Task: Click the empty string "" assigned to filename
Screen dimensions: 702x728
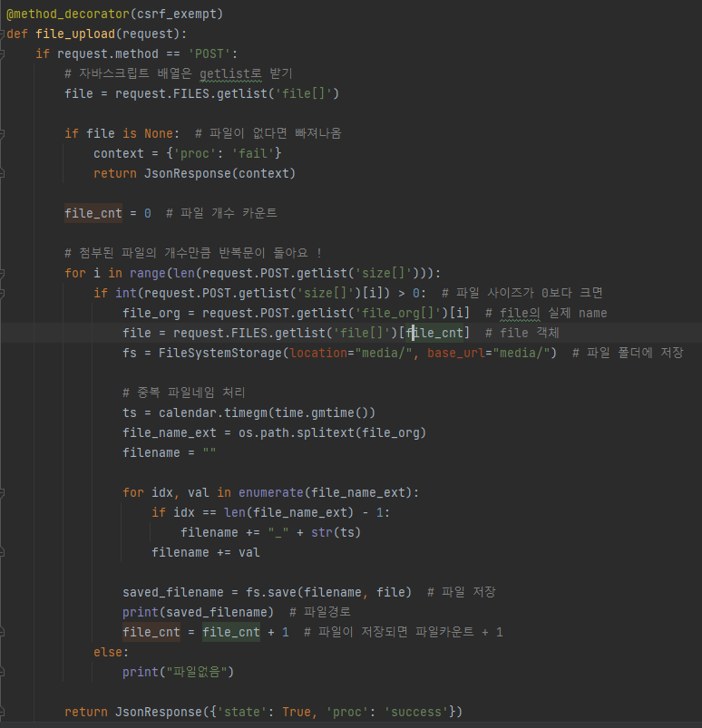Action: coord(210,452)
